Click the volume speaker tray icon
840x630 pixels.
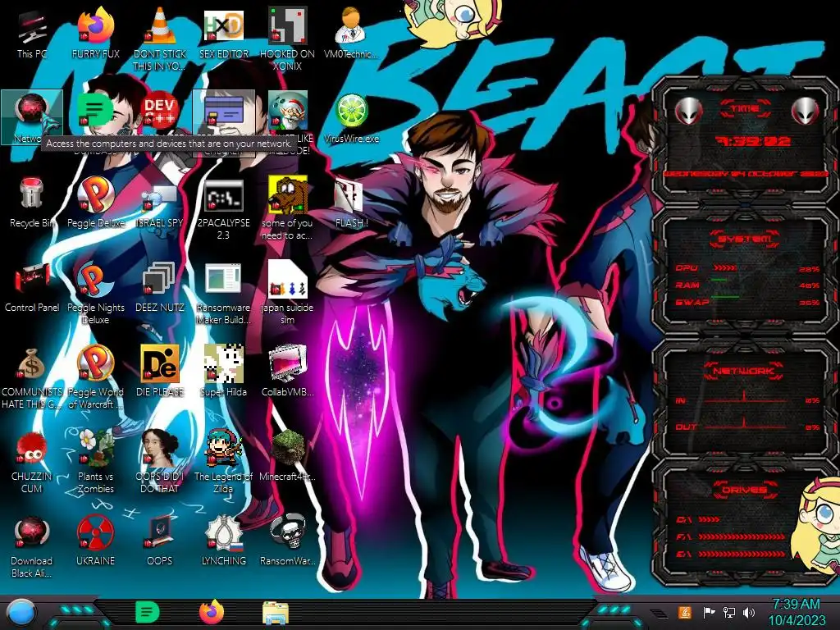pos(749,612)
